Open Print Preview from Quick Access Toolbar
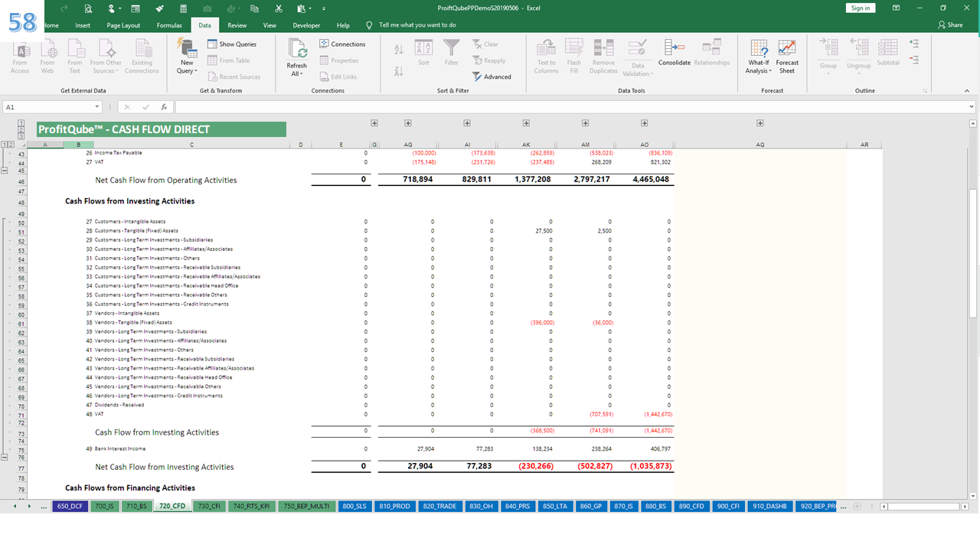This screenshot has height=551, width=980. pyautogui.click(x=88, y=8)
